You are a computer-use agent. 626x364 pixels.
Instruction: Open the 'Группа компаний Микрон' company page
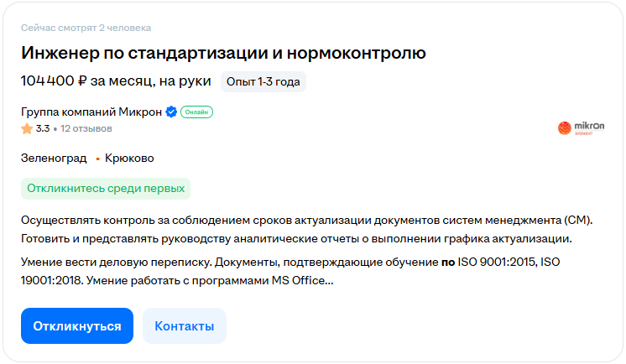[91, 112]
